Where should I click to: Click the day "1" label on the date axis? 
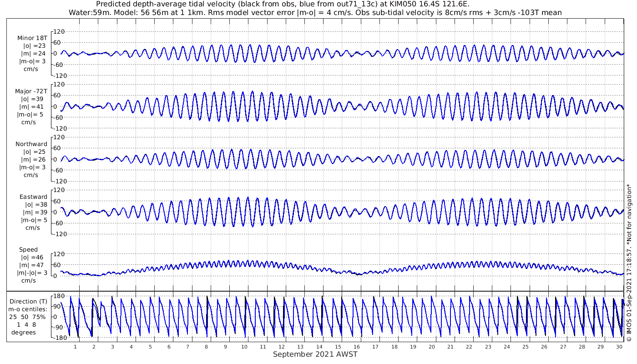[75, 347]
